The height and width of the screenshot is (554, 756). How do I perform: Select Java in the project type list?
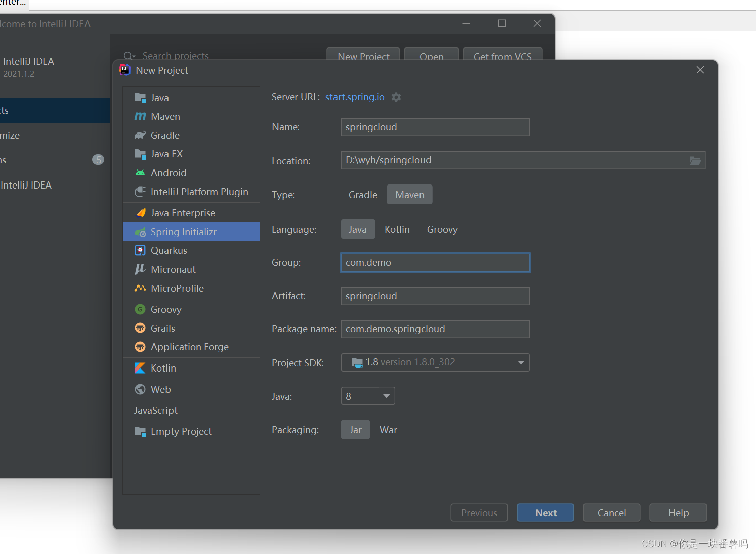pos(191,98)
